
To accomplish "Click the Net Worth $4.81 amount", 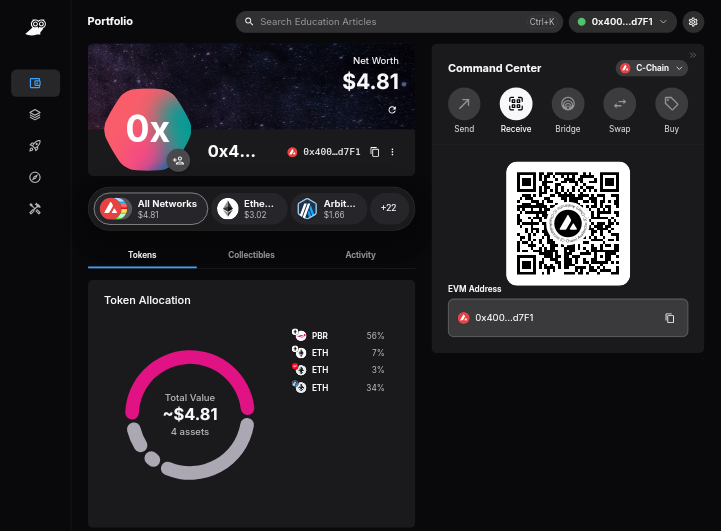I will click(x=371, y=82).
